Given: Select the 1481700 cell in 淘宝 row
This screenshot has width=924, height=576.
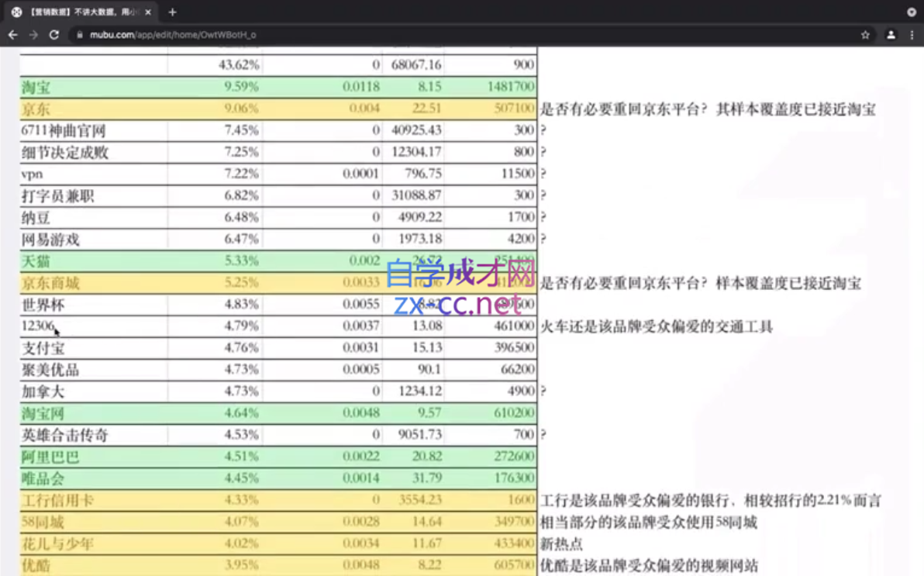Looking at the screenshot, I should 490,87.
